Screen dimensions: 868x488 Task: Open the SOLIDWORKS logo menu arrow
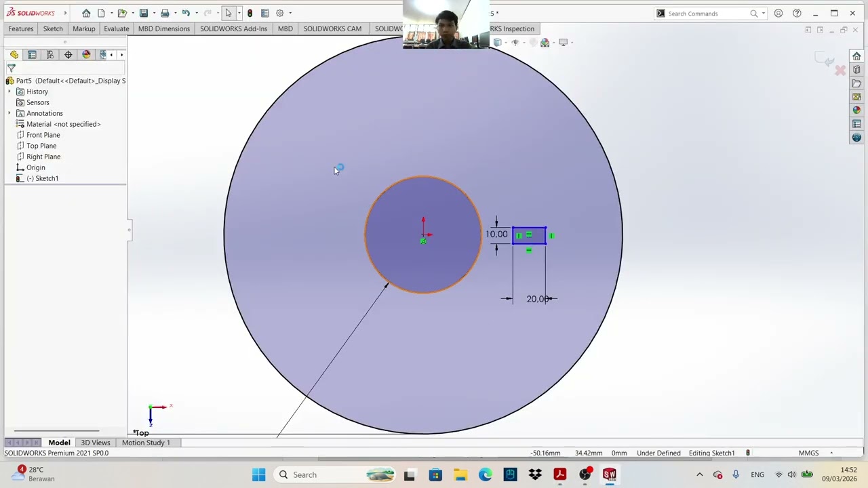(65, 13)
